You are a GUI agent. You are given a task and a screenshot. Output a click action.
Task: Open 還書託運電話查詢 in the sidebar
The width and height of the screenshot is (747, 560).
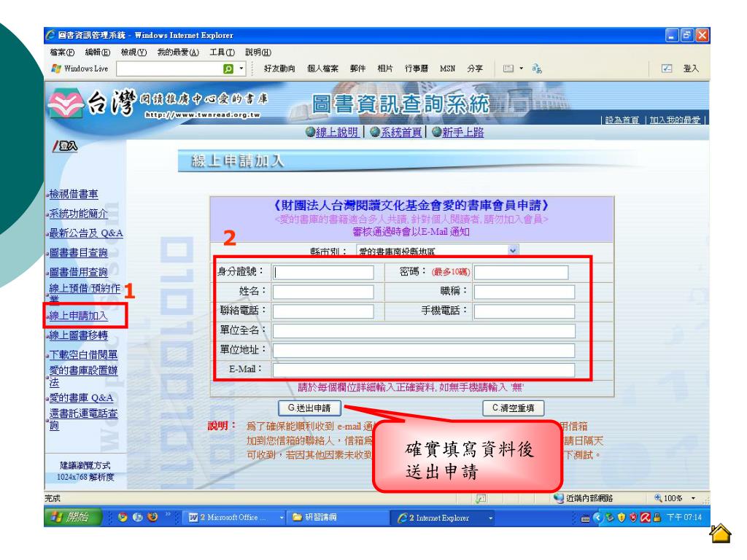pyautogui.click(x=83, y=419)
